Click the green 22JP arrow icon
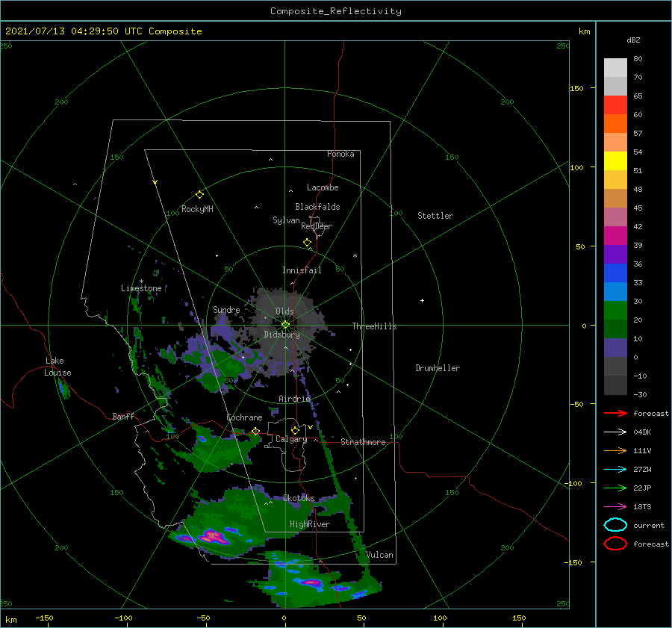The width and height of the screenshot is (672, 628). click(615, 488)
